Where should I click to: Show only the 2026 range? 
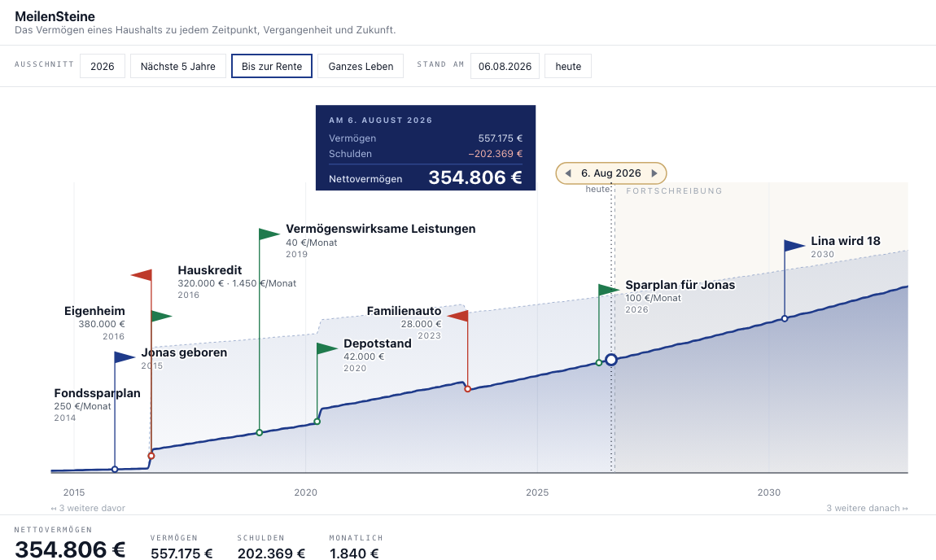(x=102, y=66)
